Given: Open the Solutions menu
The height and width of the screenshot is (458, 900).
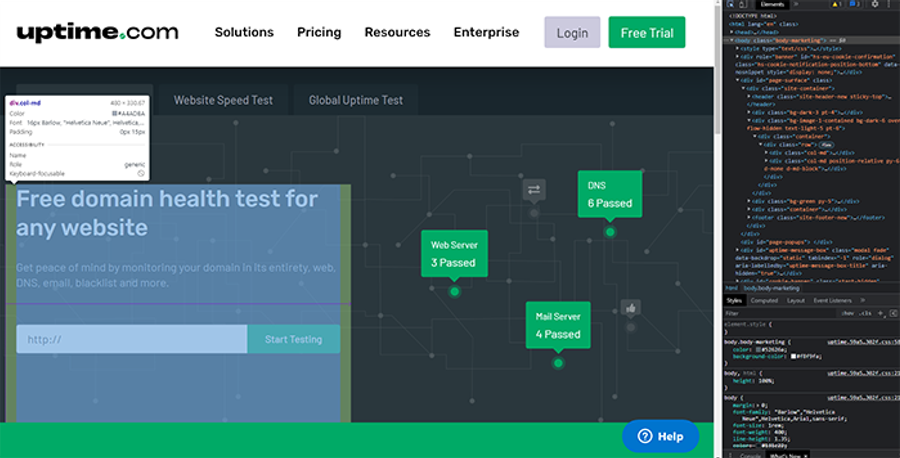Looking at the screenshot, I should (x=244, y=32).
